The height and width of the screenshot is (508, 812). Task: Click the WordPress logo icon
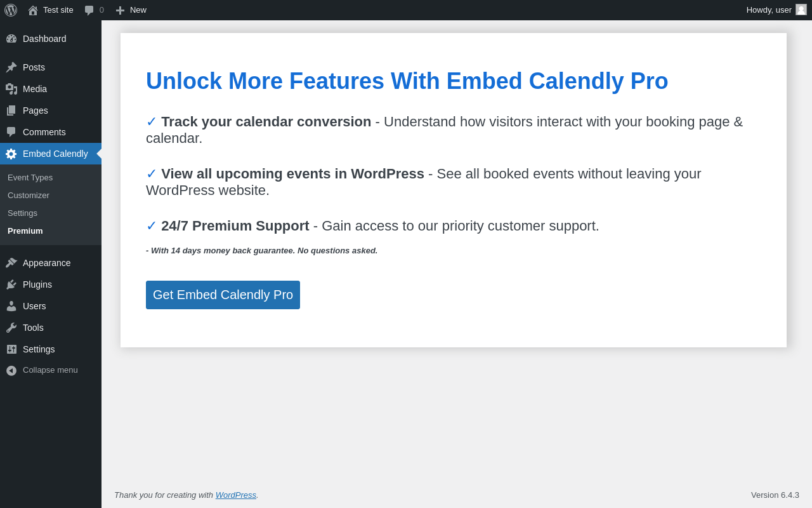(x=11, y=10)
